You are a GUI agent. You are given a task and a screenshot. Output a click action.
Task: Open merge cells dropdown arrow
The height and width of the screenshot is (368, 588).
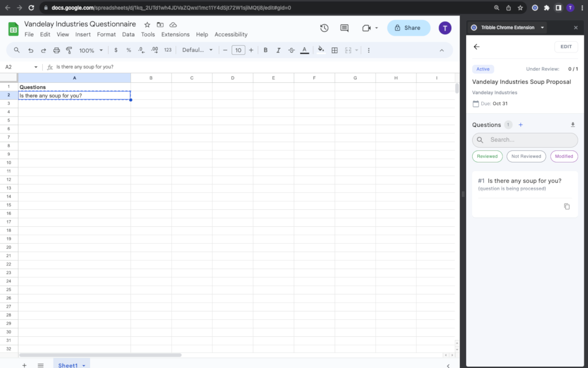click(x=356, y=50)
